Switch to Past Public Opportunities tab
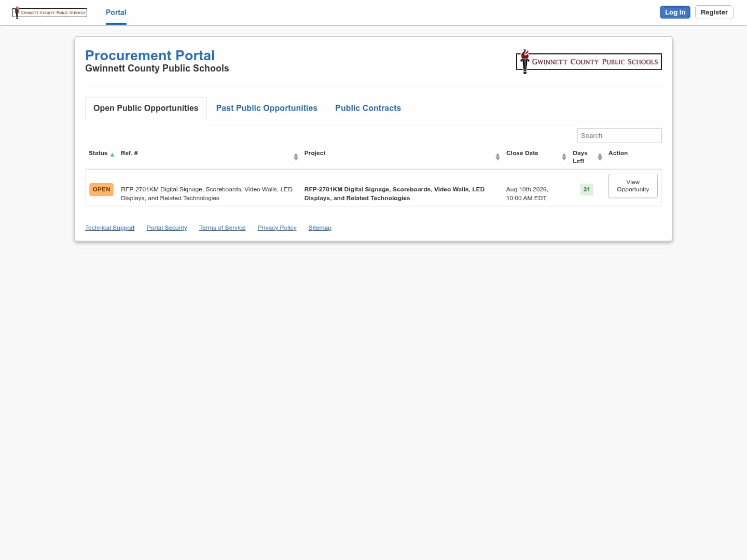 267,108
